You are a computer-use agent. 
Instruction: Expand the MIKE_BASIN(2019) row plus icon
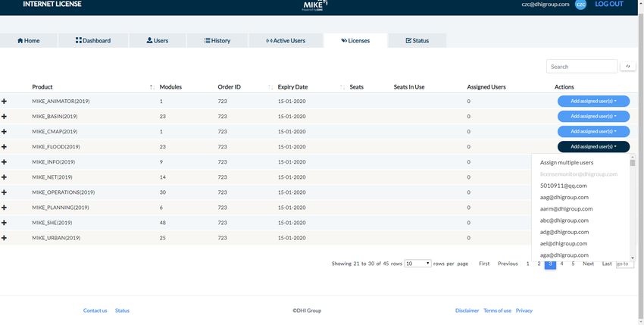4,116
